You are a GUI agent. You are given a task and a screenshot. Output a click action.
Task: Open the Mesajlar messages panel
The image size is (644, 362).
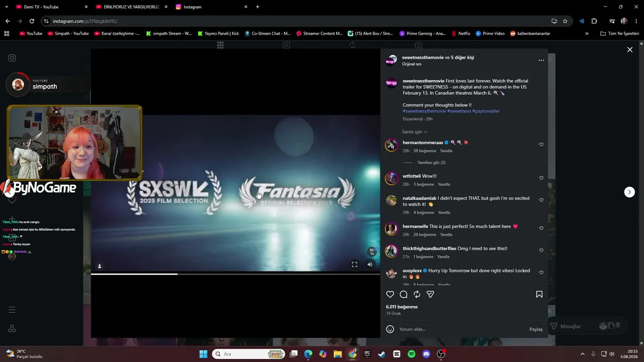(x=587, y=326)
